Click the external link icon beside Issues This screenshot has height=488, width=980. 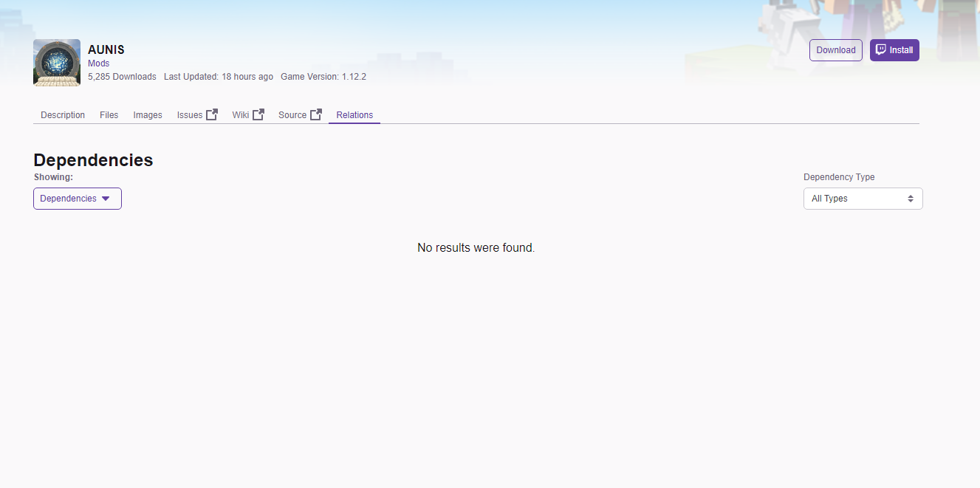pos(212,114)
